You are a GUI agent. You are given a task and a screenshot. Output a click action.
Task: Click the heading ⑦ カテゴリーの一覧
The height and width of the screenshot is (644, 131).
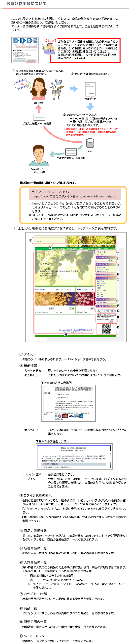click(34, 594)
